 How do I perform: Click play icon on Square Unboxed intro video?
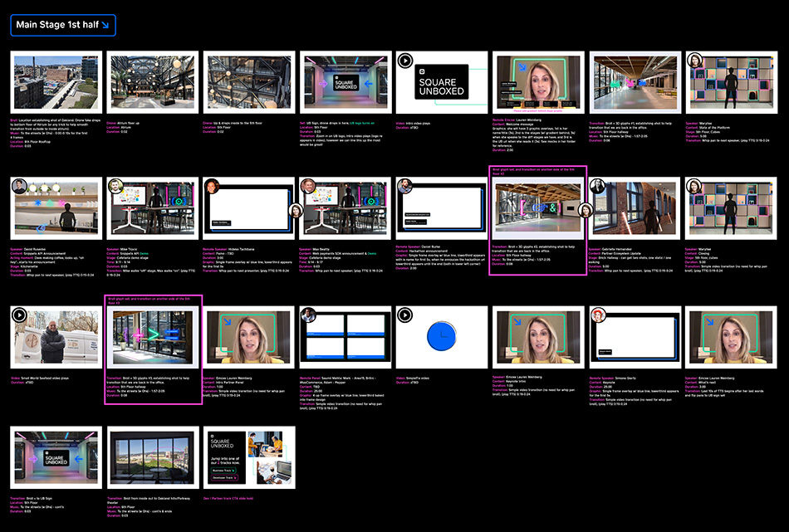pos(404,61)
